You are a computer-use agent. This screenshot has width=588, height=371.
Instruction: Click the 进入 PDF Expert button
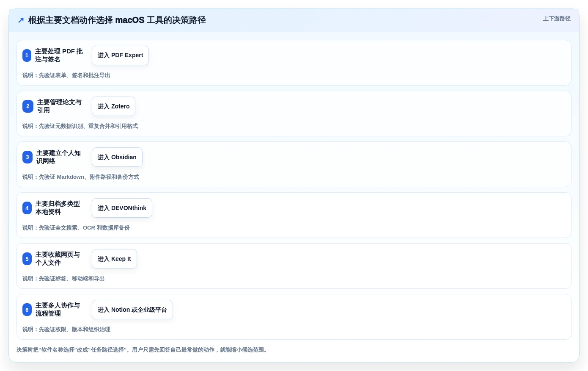[120, 55]
